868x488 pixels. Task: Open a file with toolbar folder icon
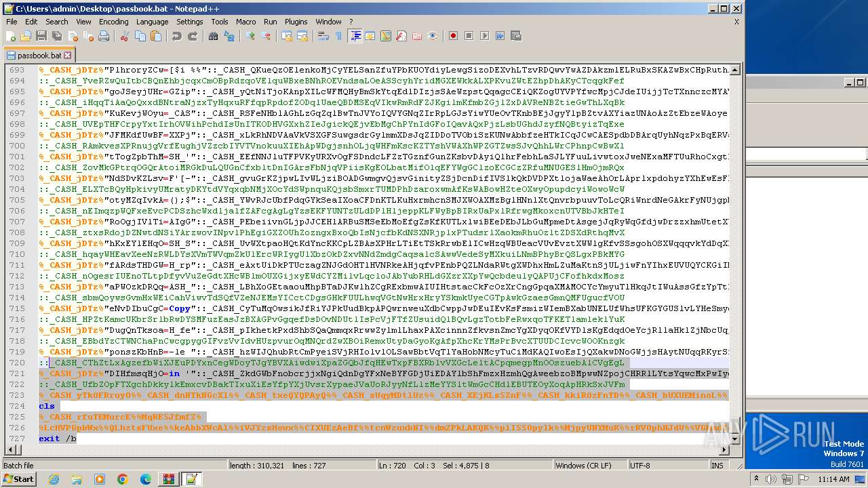pos(26,36)
